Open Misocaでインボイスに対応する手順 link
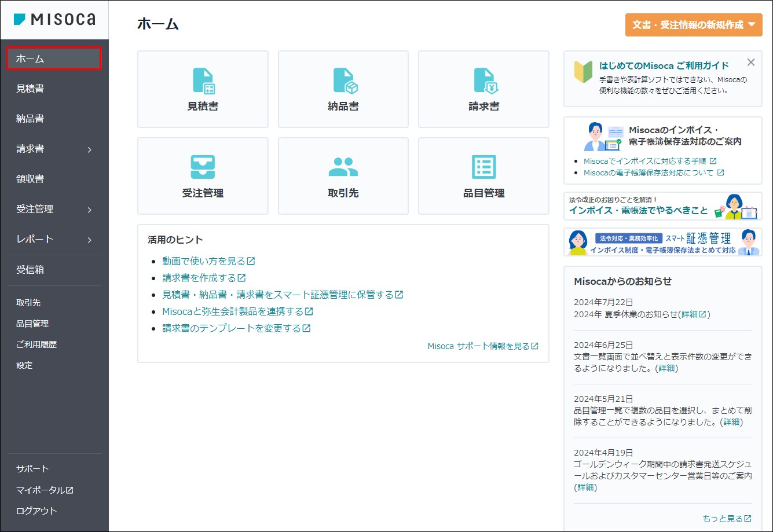773x532 pixels. [650, 161]
